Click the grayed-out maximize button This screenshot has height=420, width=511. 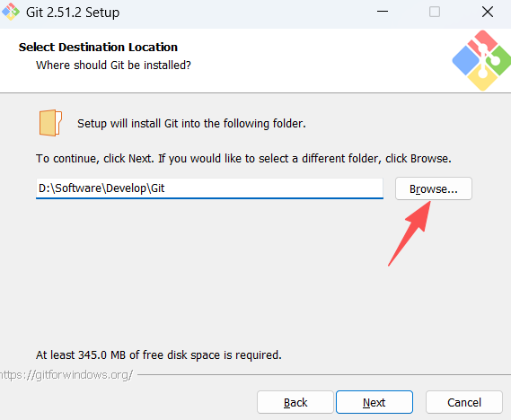click(435, 12)
